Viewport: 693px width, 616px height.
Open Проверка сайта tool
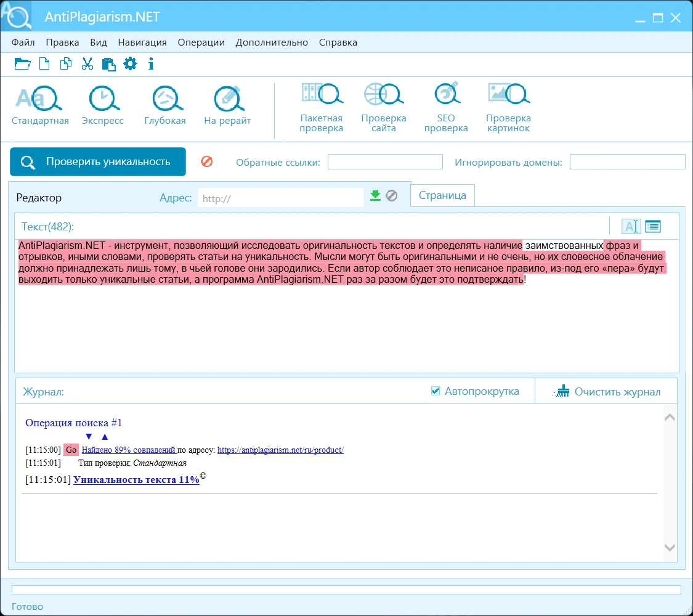click(384, 107)
